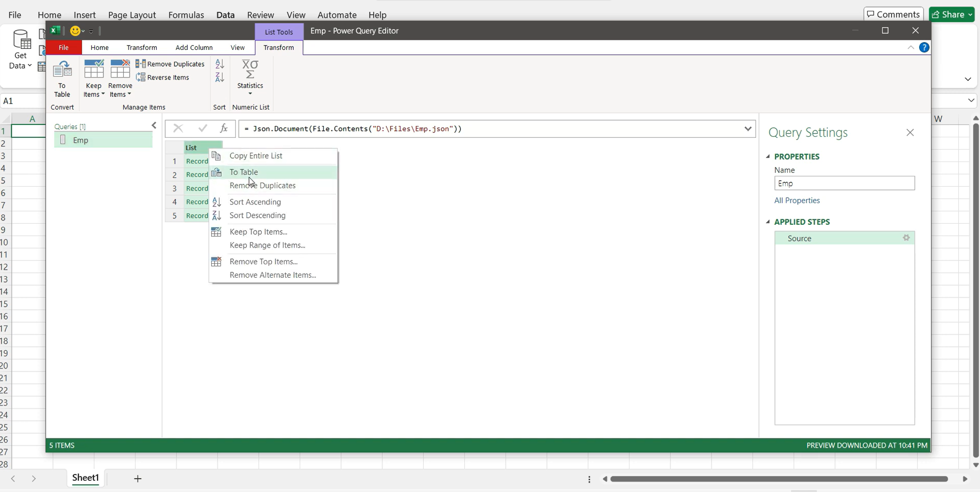Switch to Transform tab next to Home

pos(142,47)
